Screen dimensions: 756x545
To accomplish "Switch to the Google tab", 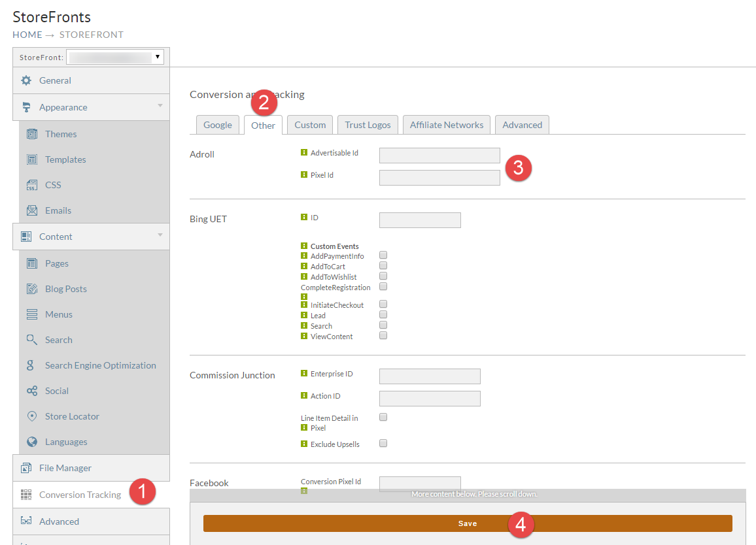I will pos(217,125).
